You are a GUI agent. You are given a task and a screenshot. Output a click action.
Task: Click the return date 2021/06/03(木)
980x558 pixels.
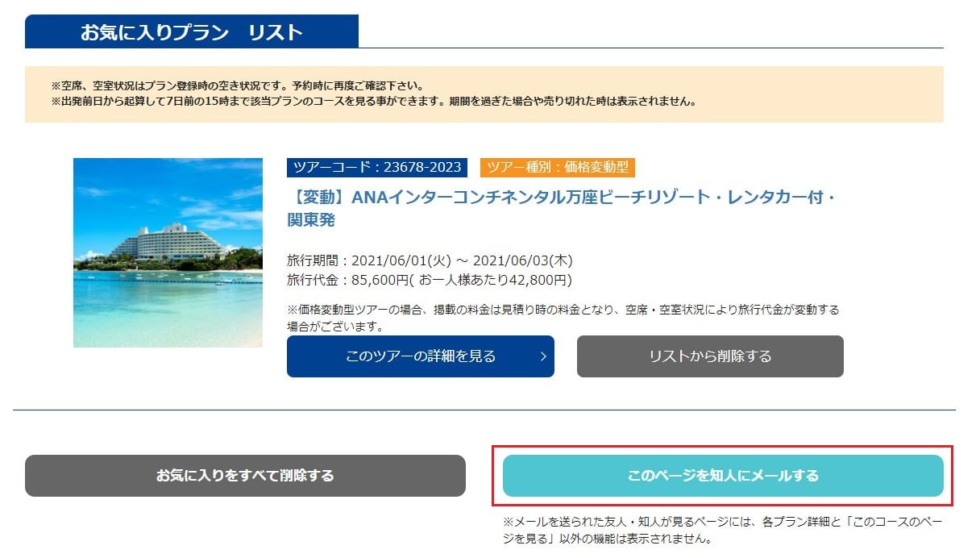pyautogui.click(x=523, y=260)
